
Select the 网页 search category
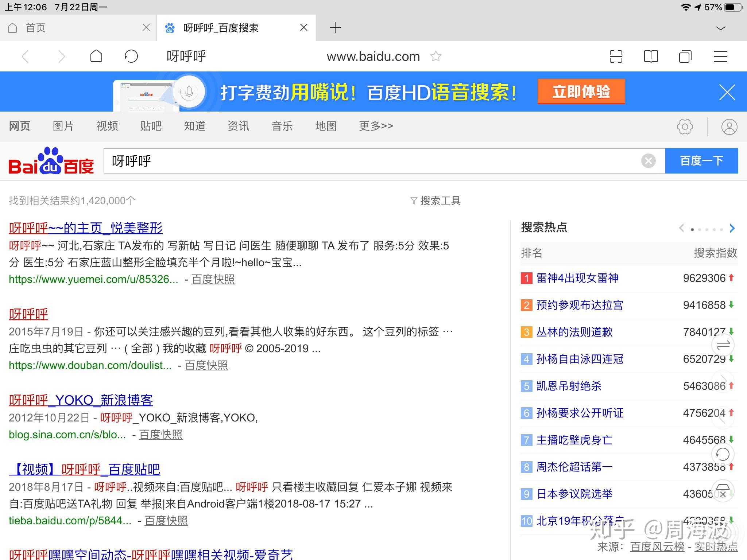[20, 126]
